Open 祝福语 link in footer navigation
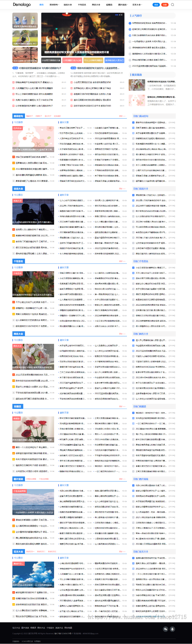This screenshot has height=644, width=192. pyautogui.click(x=33, y=628)
